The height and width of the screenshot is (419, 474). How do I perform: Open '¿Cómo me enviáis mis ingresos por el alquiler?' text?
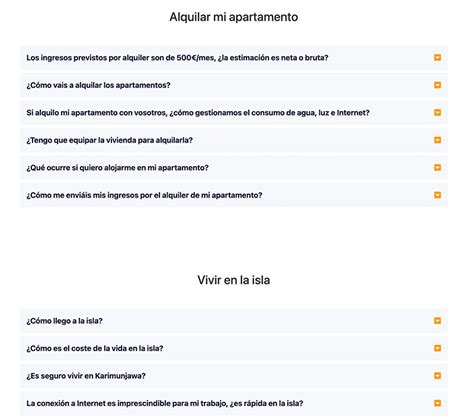tap(144, 195)
